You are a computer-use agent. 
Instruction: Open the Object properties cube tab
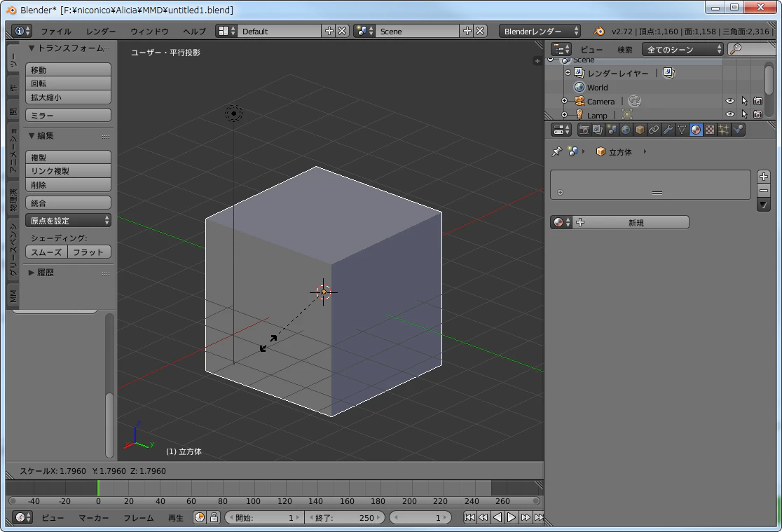[639, 130]
